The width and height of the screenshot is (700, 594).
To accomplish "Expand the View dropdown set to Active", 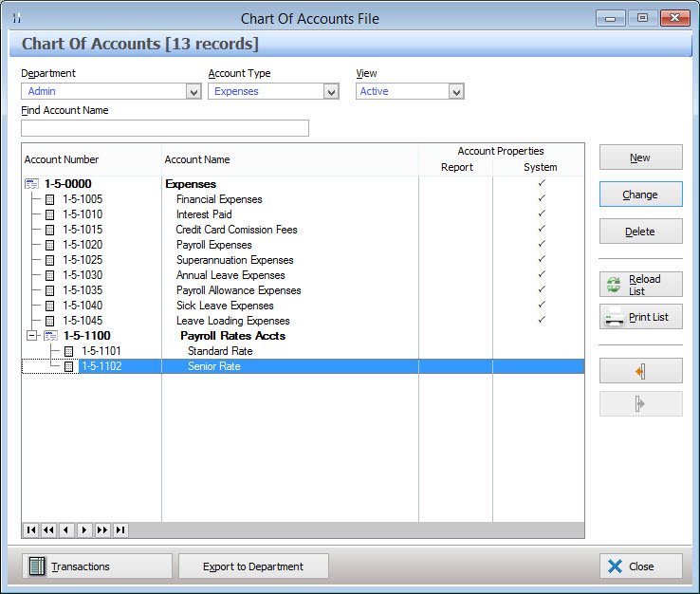I will [456, 92].
